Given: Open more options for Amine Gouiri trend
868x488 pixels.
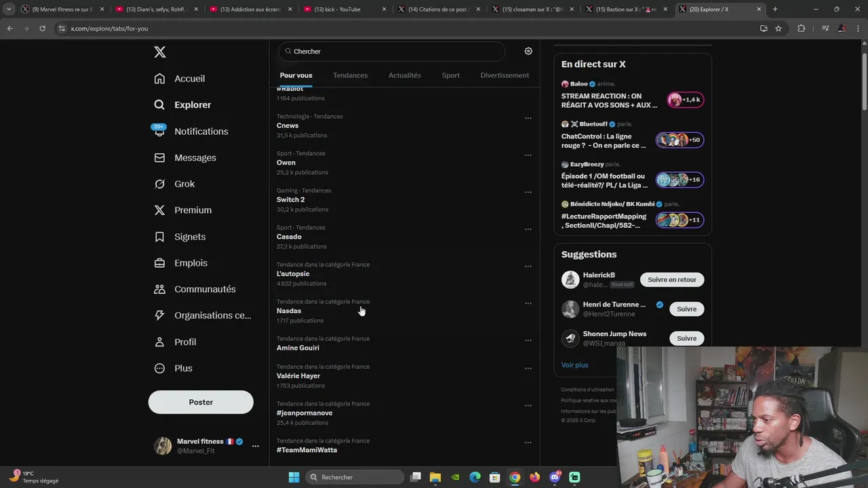Looking at the screenshot, I should [x=528, y=340].
